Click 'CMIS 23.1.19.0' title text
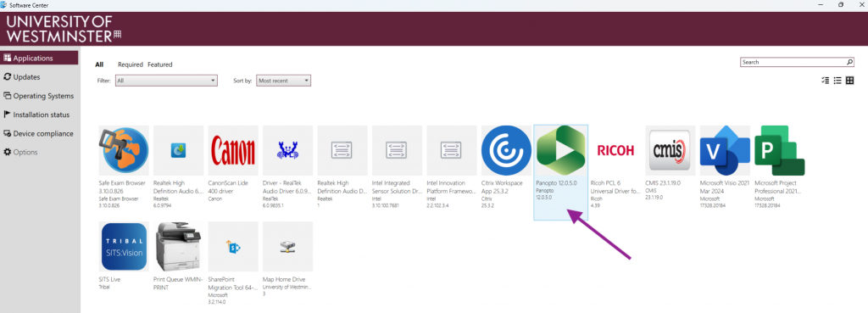Viewport: 868px width, 313px height. [664, 183]
